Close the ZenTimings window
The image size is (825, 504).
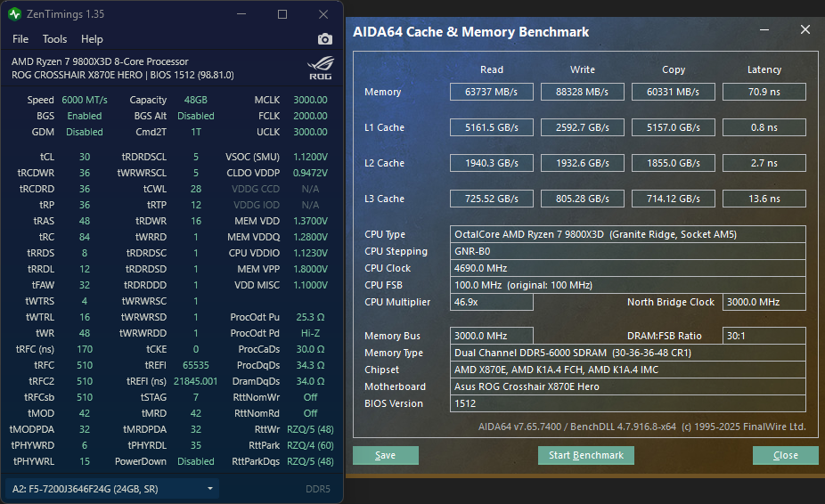pos(323,14)
